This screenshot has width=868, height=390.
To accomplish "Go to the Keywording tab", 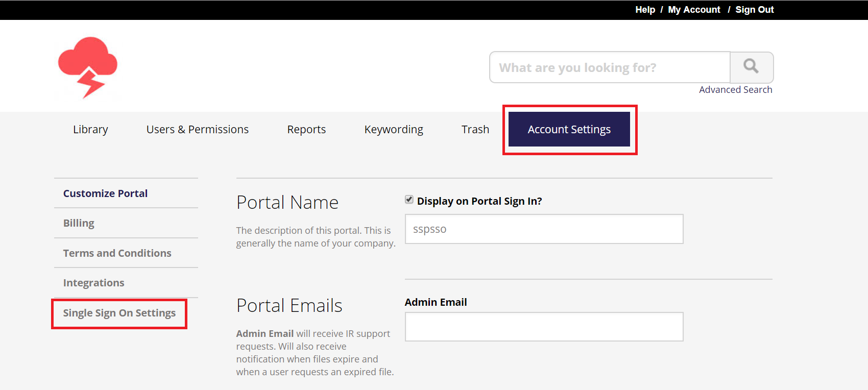I will [x=394, y=130].
